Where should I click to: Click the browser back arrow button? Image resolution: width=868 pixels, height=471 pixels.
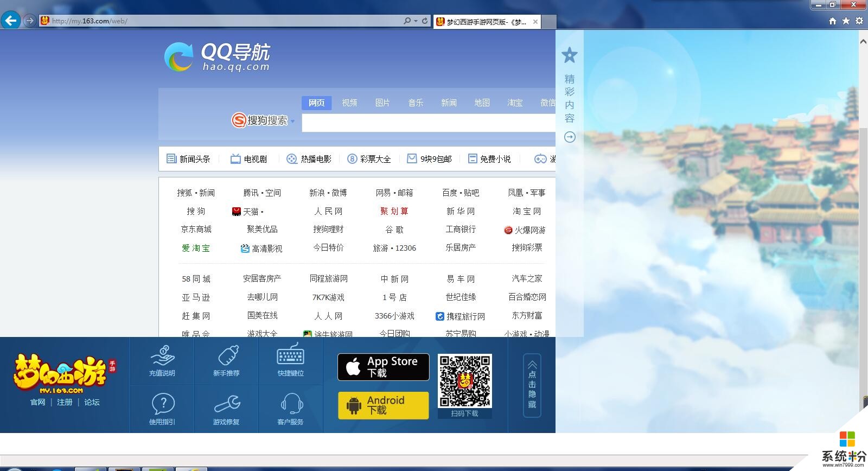tap(10, 21)
